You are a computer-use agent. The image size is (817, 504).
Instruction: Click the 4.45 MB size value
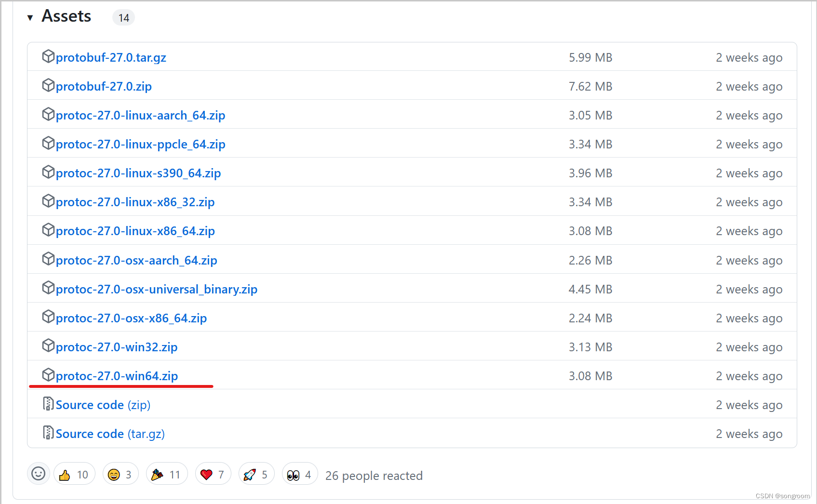coord(590,290)
